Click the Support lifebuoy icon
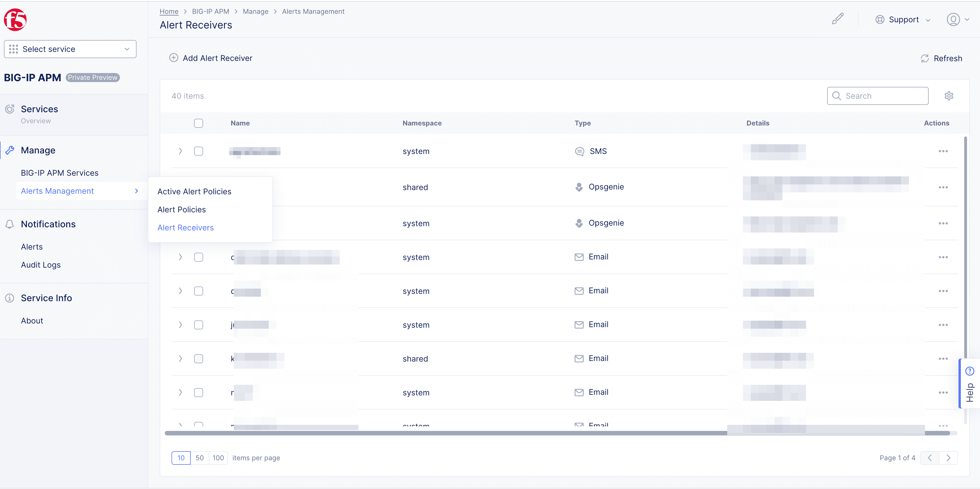This screenshot has height=489, width=980. 880,19
